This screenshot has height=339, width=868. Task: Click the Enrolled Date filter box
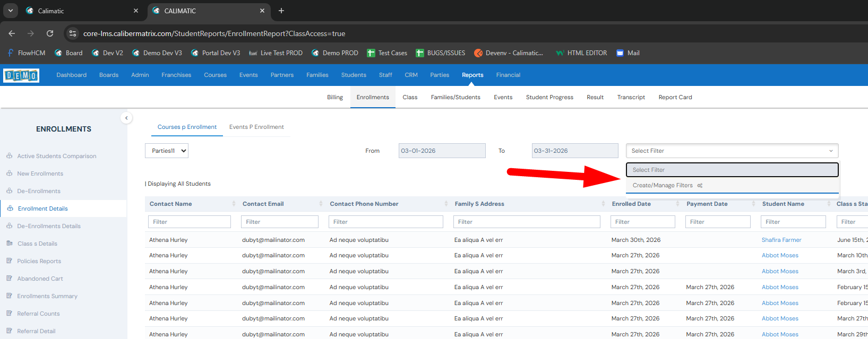click(x=643, y=222)
